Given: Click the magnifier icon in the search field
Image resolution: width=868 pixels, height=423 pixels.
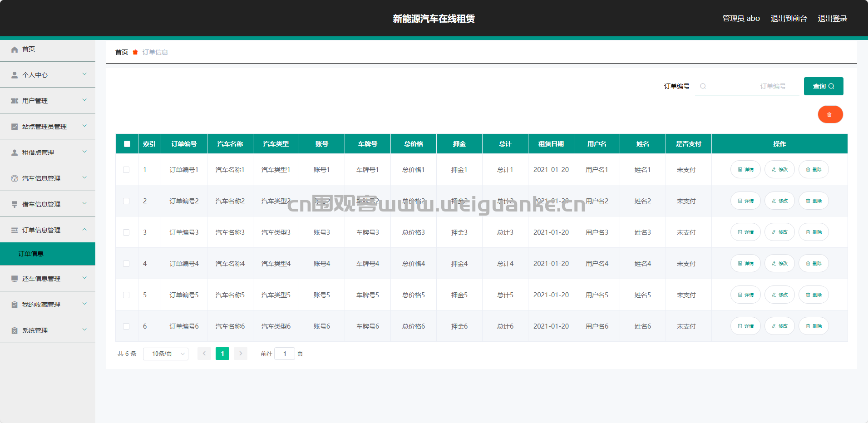Looking at the screenshot, I should (x=703, y=86).
